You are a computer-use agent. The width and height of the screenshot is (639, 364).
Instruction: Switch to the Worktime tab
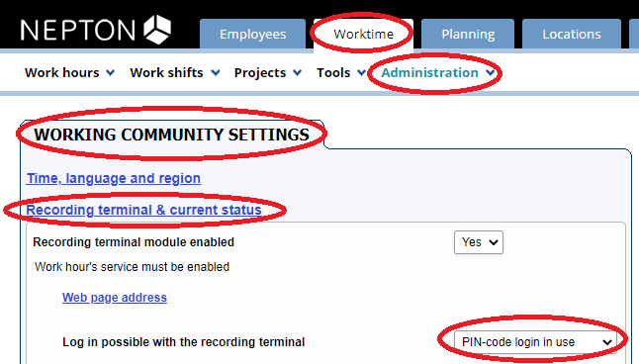(363, 35)
